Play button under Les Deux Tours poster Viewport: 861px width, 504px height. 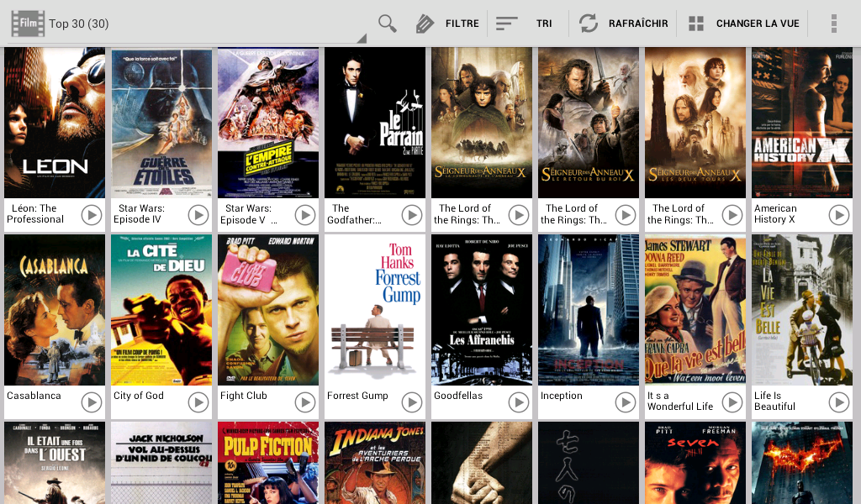[x=732, y=215]
